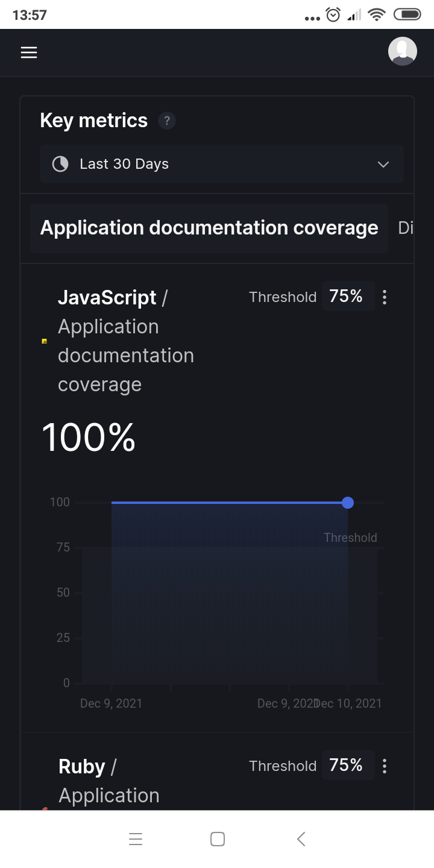
Task: Click the 100% coverage value
Action: [89, 438]
